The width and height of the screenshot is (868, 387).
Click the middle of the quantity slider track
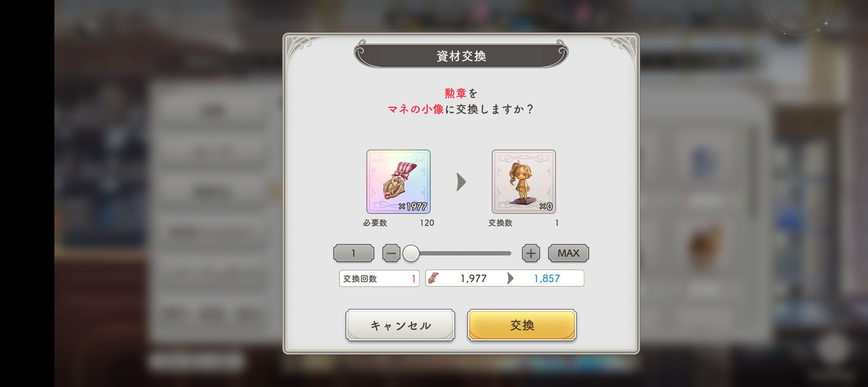[x=461, y=253]
